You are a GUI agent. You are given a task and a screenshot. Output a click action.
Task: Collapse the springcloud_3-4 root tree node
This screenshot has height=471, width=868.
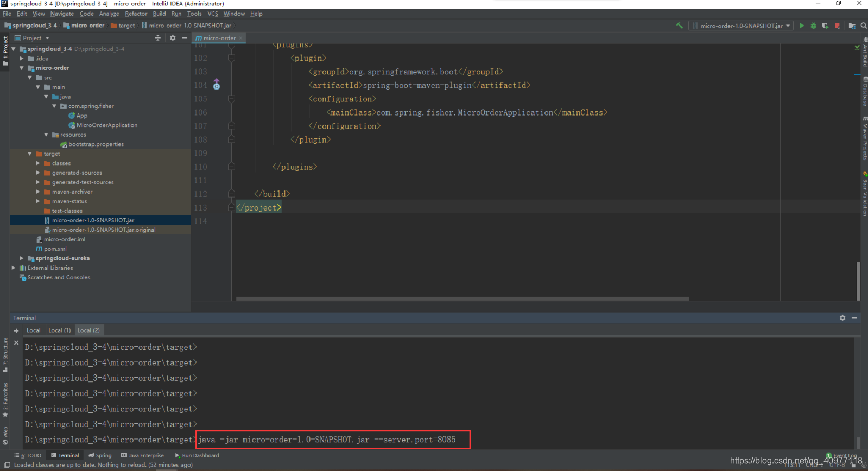pyautogui.click(x=14, y=49)
